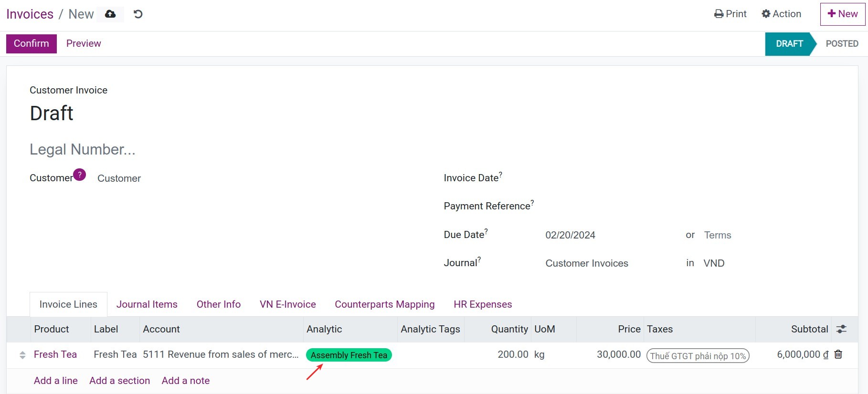868x394 pixels.
Task: Show the Customer field help tooltip
Action: tap(80, 175)
